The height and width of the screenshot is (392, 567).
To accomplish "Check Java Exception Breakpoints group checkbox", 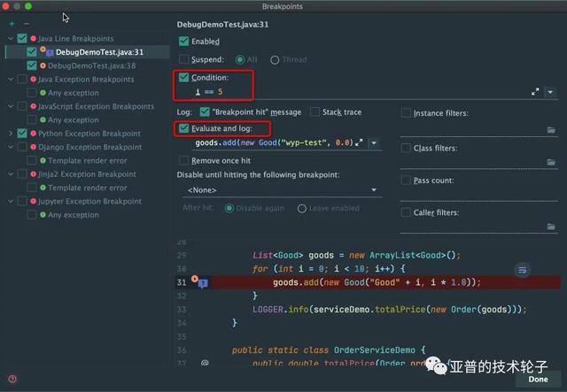I will (x=22, y=79).
